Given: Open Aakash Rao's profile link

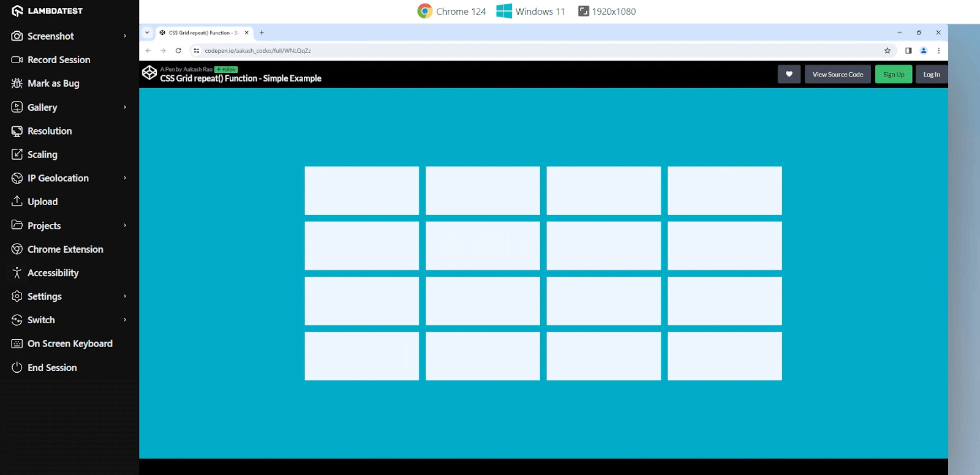Looking at the screenshot, I should click(x=198, y=69).
